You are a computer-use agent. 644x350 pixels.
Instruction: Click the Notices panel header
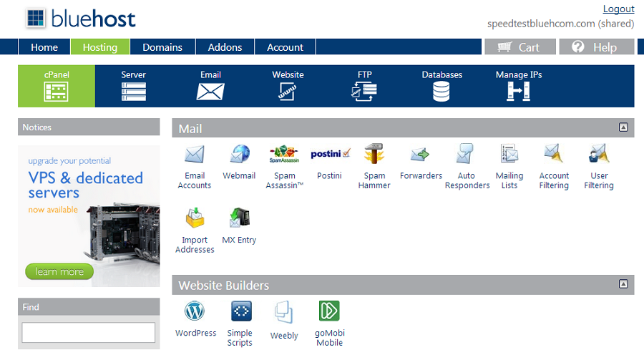pyautogui.click(x=89, y=127)
